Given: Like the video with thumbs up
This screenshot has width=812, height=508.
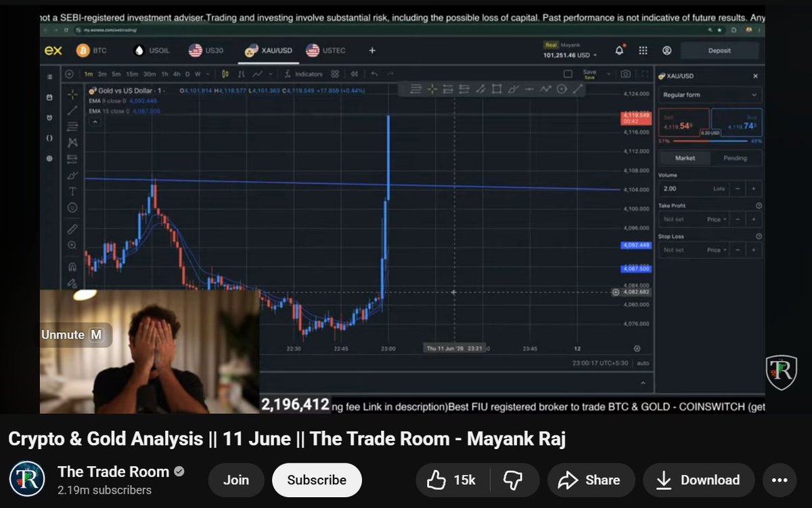Looking at the screenshot, I should 451,480.
